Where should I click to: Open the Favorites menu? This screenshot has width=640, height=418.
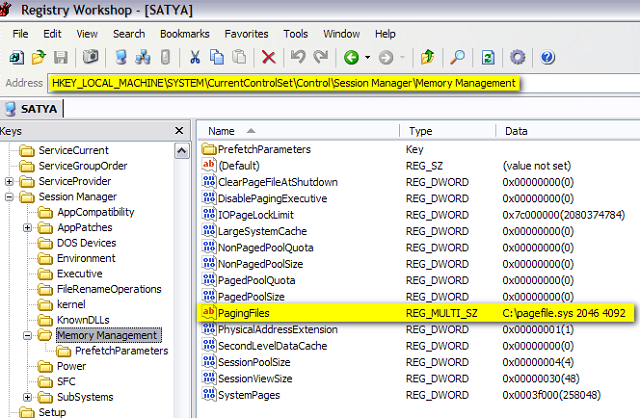[246, 34]
